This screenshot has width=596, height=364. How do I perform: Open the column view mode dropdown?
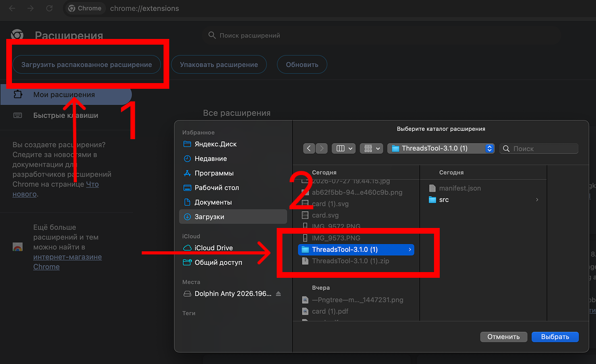(344, 149)
